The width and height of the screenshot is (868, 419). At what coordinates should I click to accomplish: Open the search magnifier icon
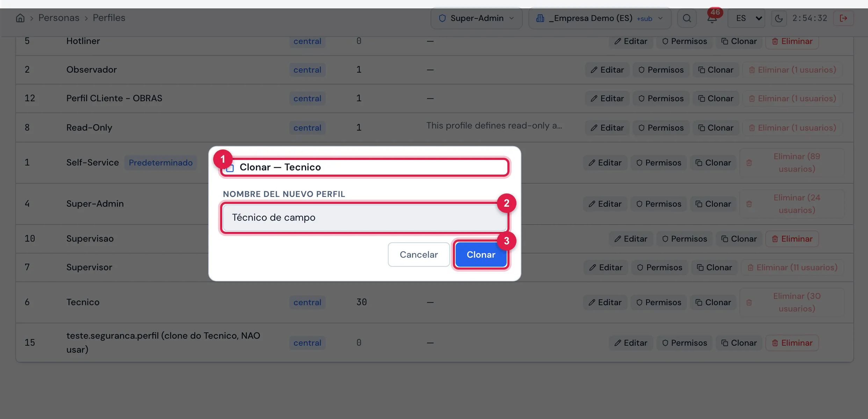687,18
